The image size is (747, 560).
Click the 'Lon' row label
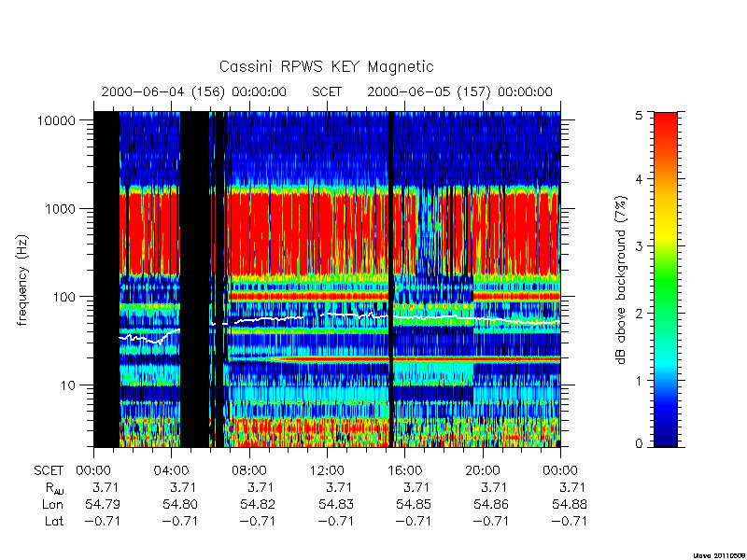point(53,504)
